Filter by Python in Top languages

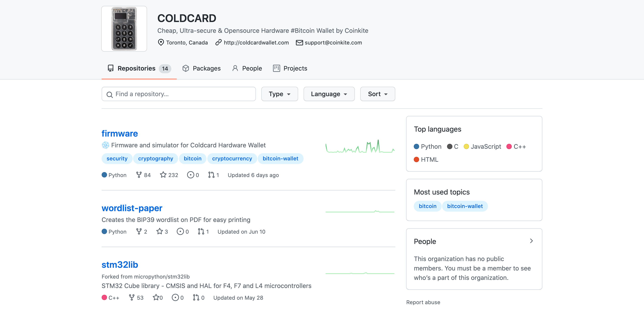[427, 147]
